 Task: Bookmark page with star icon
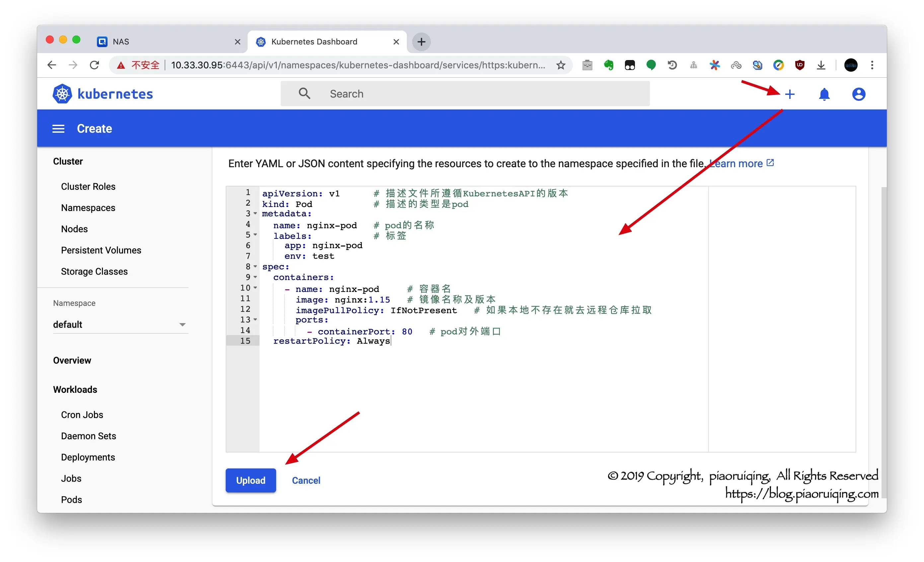coord(561,65)
